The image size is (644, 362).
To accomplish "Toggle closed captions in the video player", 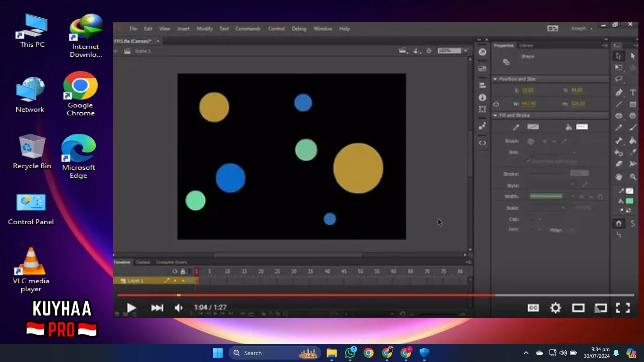I will (x=533, y=308).
